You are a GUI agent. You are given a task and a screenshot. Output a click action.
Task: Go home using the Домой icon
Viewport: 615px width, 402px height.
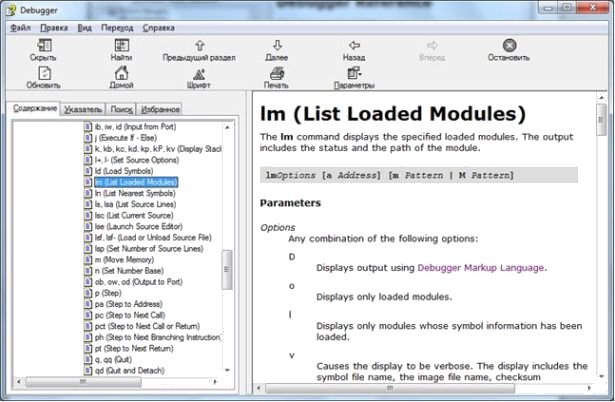pyautogui.click(x=121, y=74)
